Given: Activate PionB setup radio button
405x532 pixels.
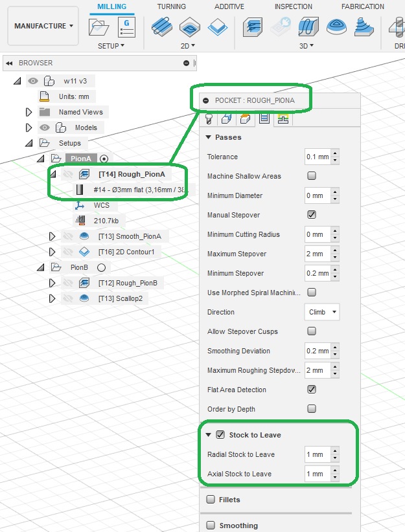Looking at the screenshot, I should (x=101, y=268).
